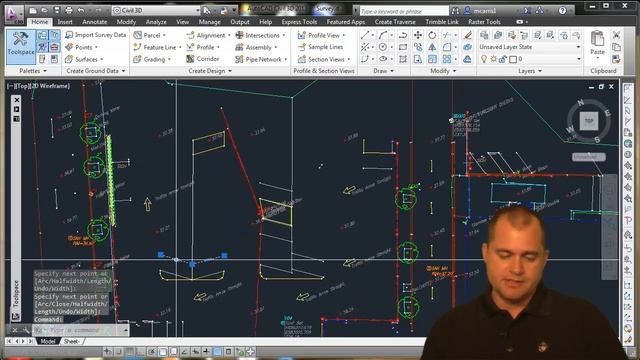Select the Array modify tool
The height and width of the screenshot is (360, 640).
click(x=447, y=60)
